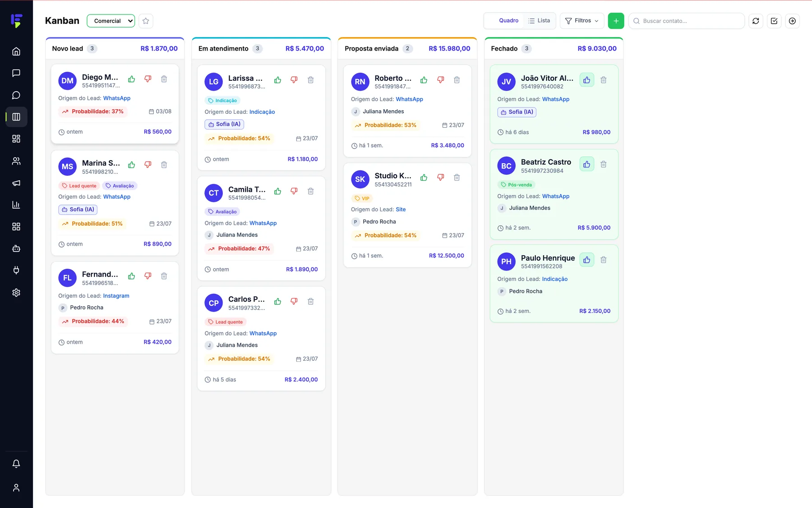Delete the João Vitor card
The image size is (812, 508).
(x=604, y=80)
